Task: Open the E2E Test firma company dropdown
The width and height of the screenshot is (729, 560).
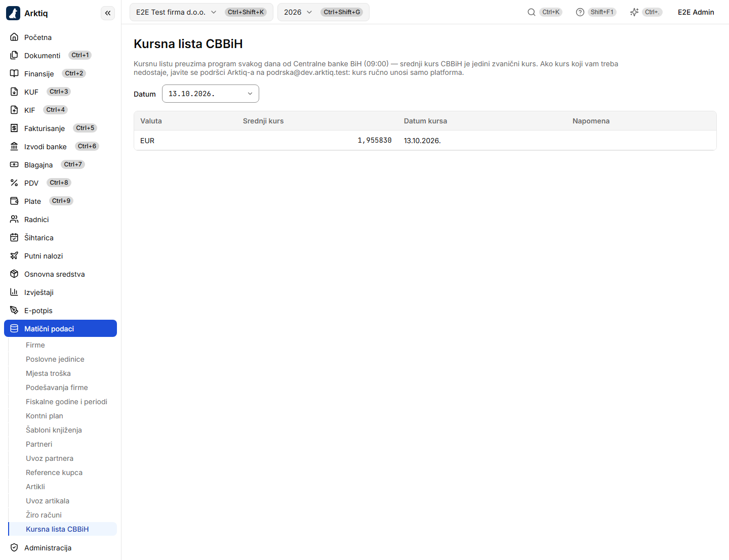Action: 201,12
